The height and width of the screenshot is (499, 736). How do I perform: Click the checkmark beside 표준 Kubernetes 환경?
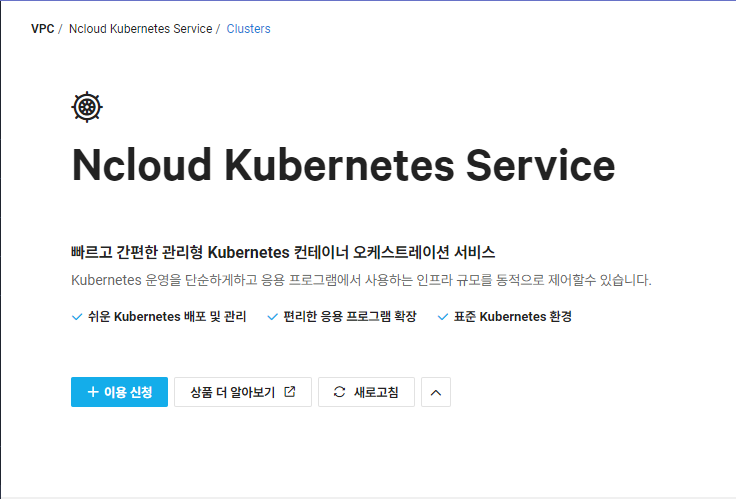tap(443, 317)
